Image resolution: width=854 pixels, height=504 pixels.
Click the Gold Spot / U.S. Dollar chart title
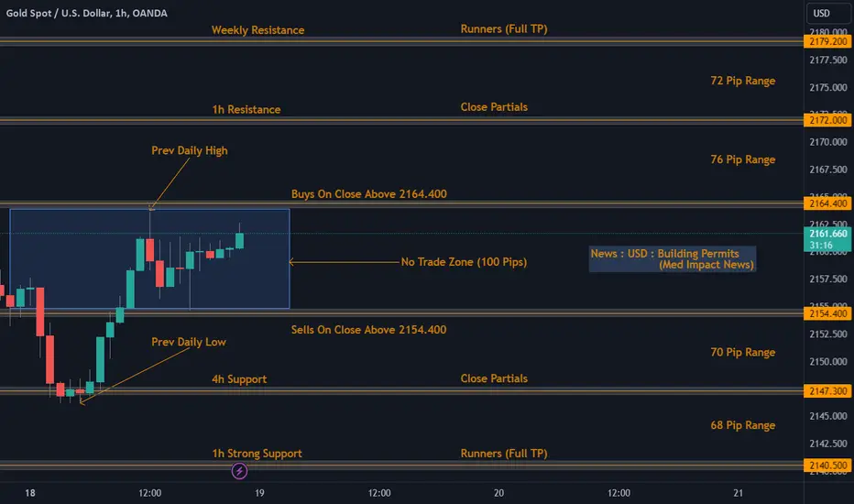pyautogui.click(x=87, y=13)
